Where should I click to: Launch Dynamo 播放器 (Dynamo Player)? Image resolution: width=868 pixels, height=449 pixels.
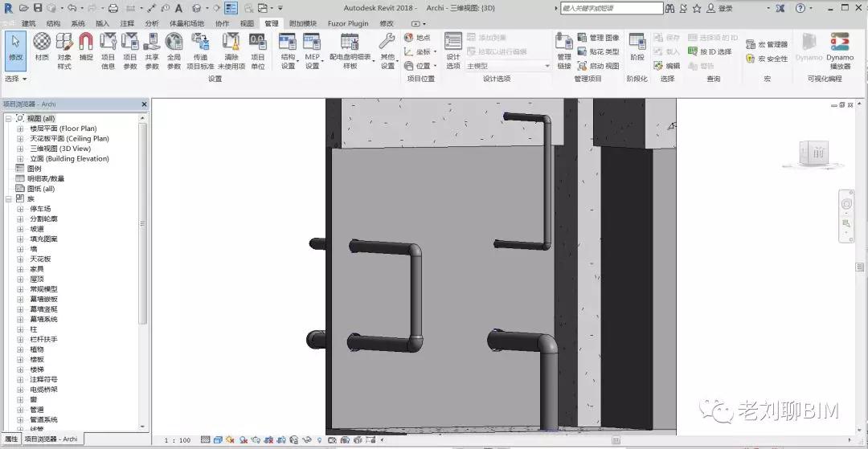(x=840, y=50)
